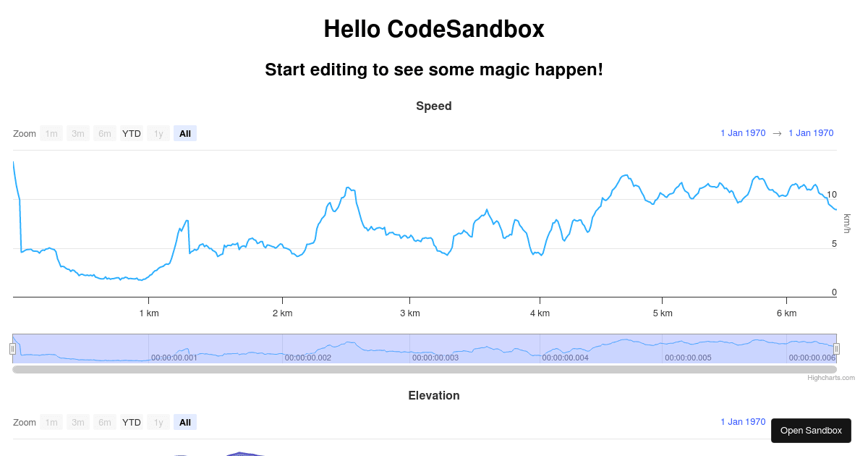The width and height of the screenshot is (868, 456).
Task: Click the horizontal scrollbar under the navigator
Action: click(425, 369)
